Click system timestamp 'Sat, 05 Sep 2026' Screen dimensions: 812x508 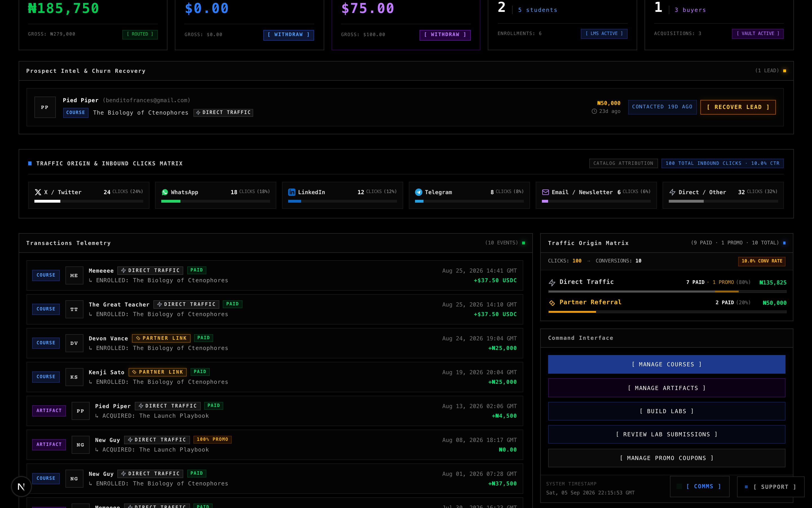(590, 493)
